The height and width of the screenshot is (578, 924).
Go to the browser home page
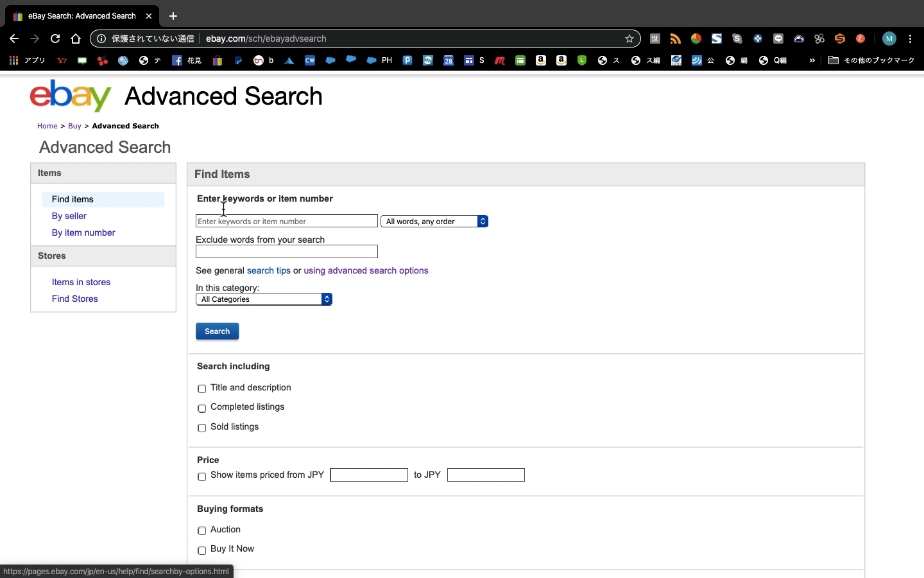pyautogui.click(x=76, y=39)
